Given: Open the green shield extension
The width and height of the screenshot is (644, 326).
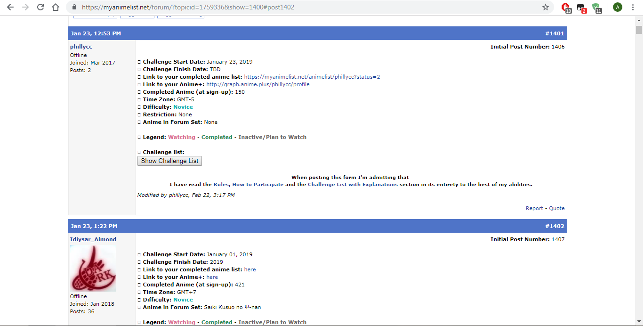Looking at the screenshot, I should pos(596,8).
